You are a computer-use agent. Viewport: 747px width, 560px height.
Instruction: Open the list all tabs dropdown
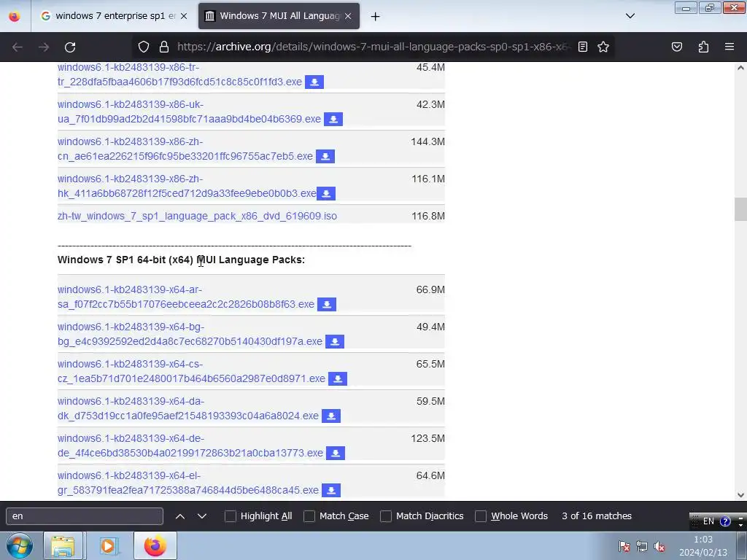pos(630,16)
